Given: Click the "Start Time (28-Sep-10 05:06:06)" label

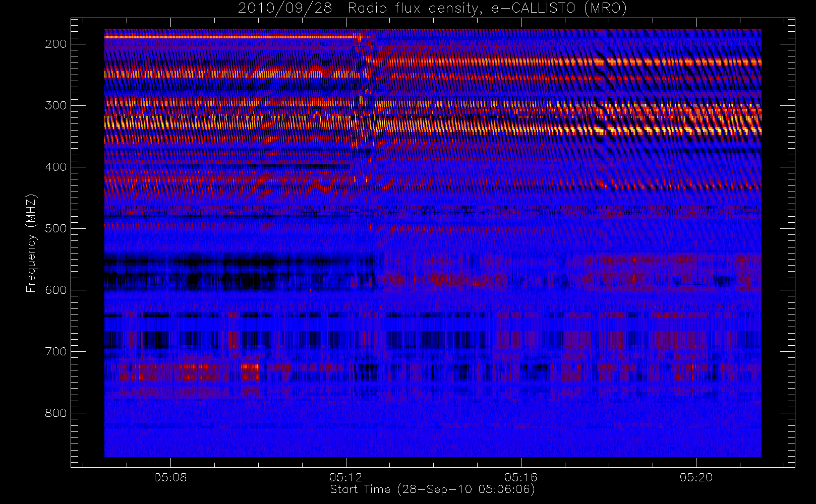Looking at the screenshot, I should point(432,489).
